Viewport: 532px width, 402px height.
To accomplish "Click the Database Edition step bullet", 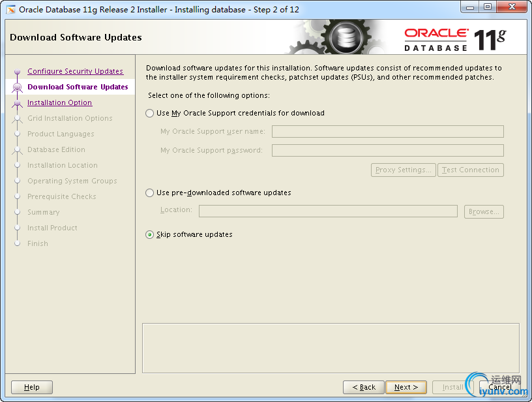I will (x=18, y=149).
